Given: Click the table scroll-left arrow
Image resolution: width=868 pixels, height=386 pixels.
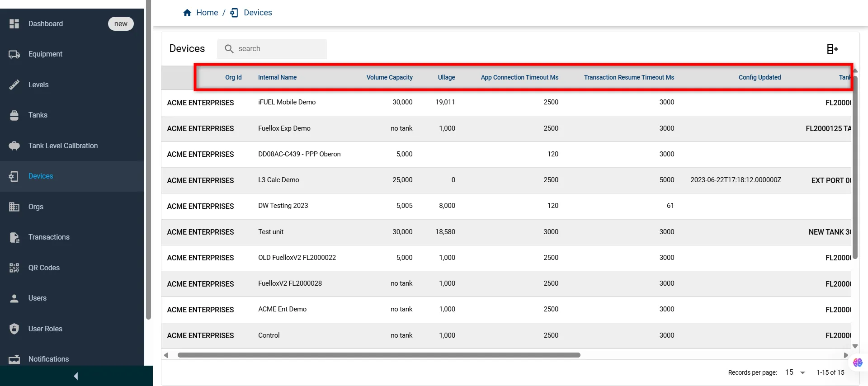Looking at the screenshot, I should (166, 355).
